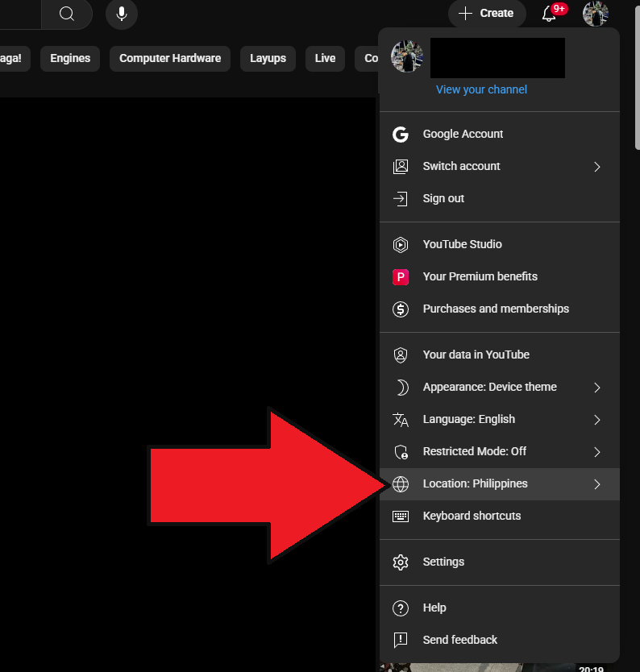Open Language: English option
The height and width of the screenshot is (672, 640).
coord(500,420)
